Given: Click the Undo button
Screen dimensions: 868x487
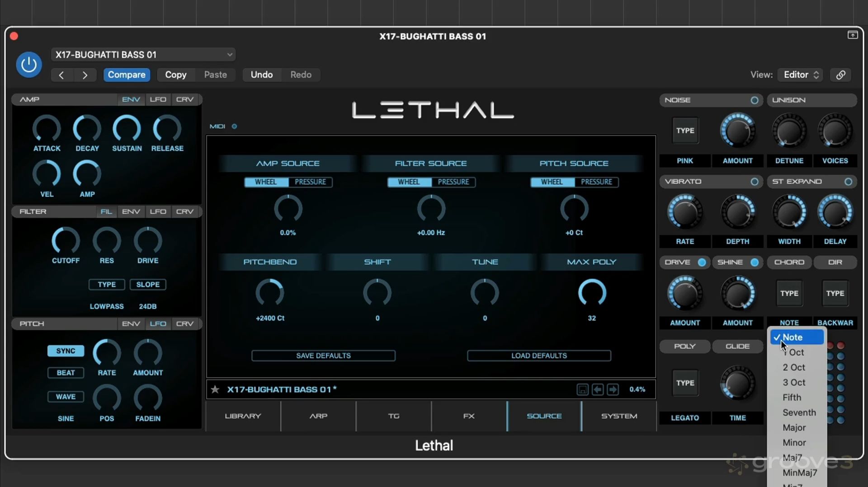Looking at the screenshot, I should coord(262,75).
